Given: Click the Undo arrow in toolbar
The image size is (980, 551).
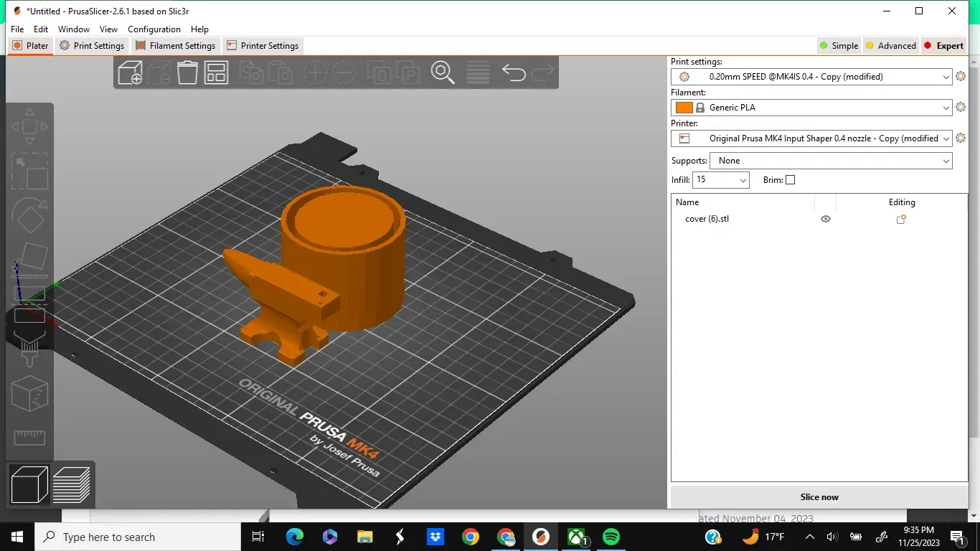Looking at the screenshot, I should [x=514, y=72].
